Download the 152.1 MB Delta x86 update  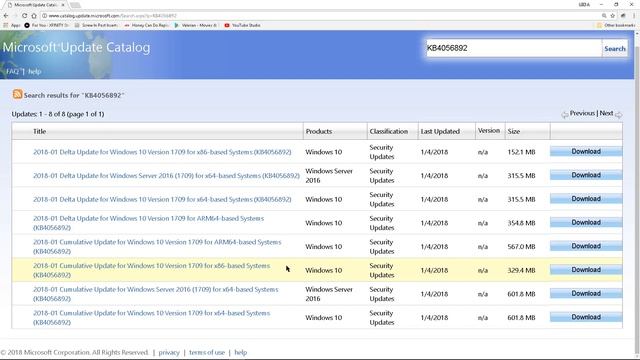(586, 151)
